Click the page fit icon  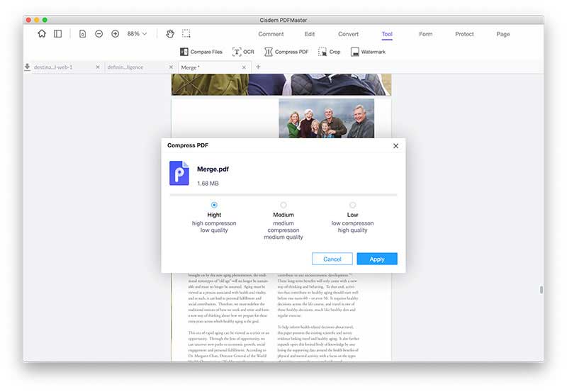(82, 33)
